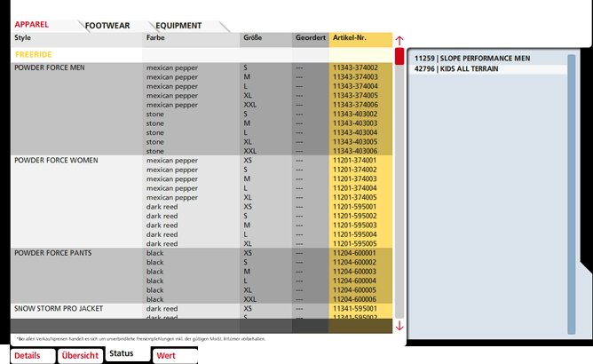The image size is (593, 364).
Task: Click article number 11201-595003
Action: [x=355, y=226]
